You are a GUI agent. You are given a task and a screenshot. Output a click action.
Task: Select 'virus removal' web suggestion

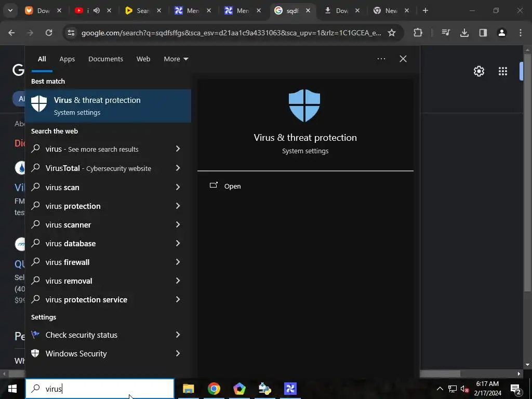click(x=69, y=281)
